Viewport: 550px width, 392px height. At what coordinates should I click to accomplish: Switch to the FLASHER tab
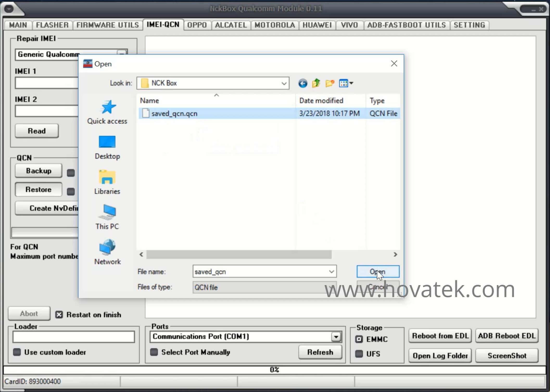click(x=52, y=25)
